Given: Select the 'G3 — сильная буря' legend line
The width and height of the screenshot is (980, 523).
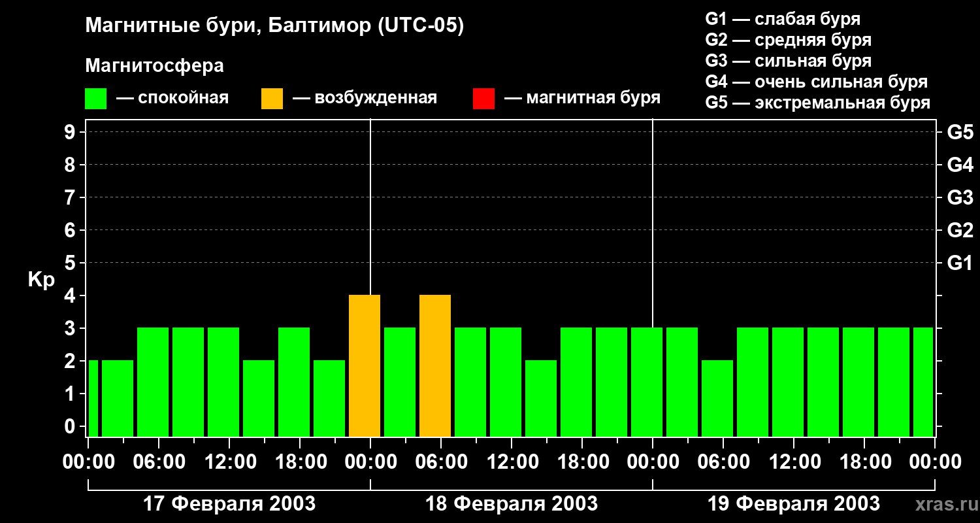Looking at the screenshot, I should coord(788,61).
